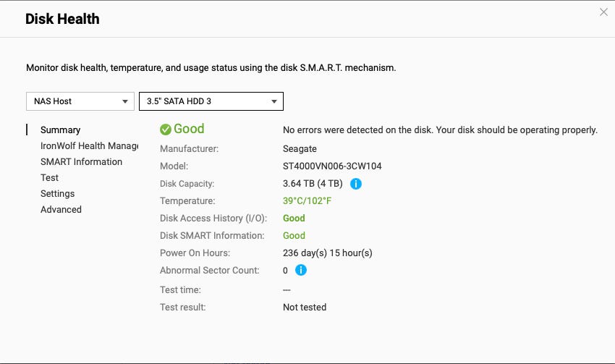Open IronWolf Health Management section
Image resolution: width=615 pixels, height=364 pixels.
coord(89,146)
